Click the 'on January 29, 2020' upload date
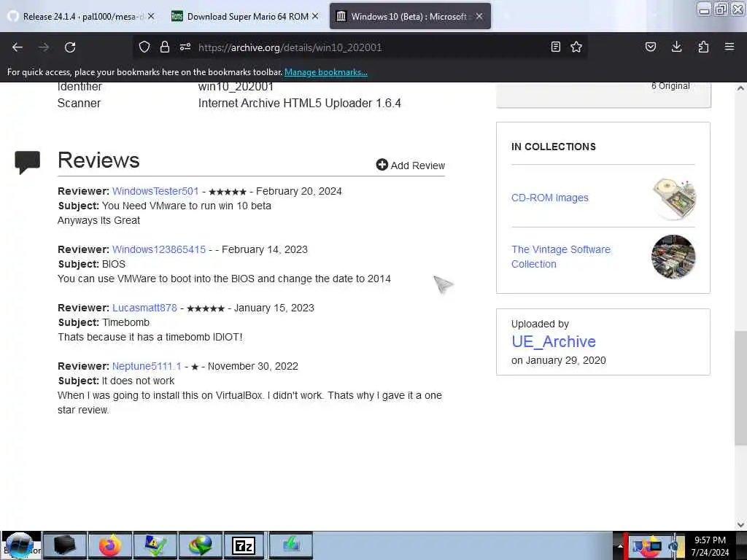 pyautogui.click(x=559, y=360)
